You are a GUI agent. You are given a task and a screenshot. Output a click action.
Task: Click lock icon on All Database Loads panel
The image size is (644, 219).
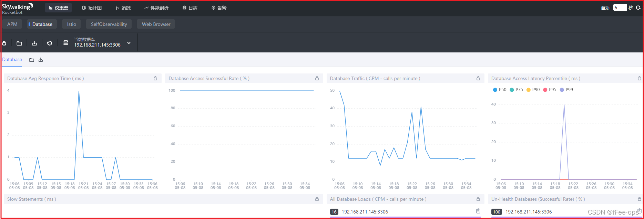[x=478, y=199]
